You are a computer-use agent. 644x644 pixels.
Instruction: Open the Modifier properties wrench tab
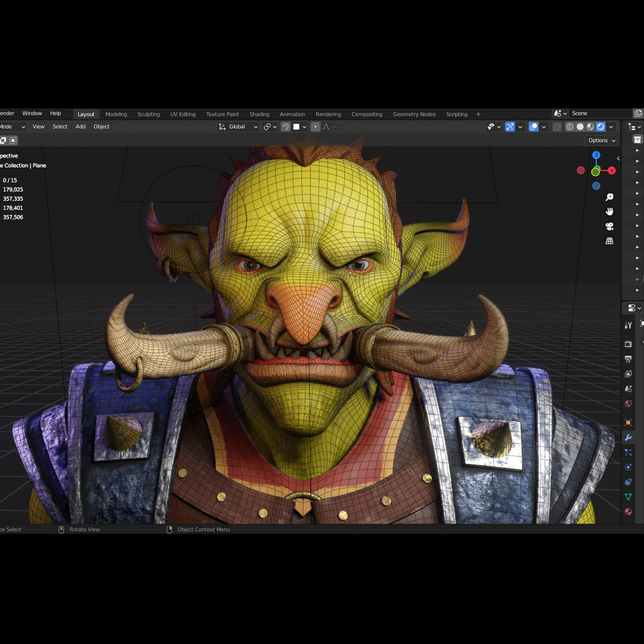point(629,438)
